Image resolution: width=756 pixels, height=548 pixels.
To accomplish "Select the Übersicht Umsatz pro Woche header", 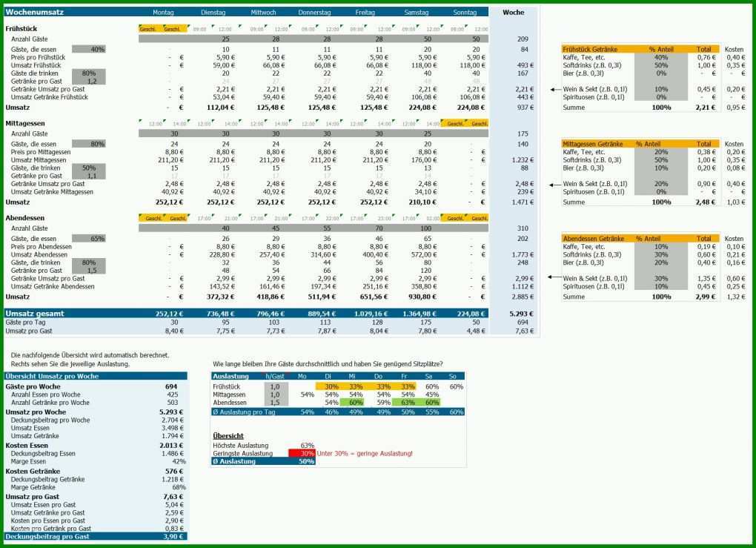I will (52, 376).
